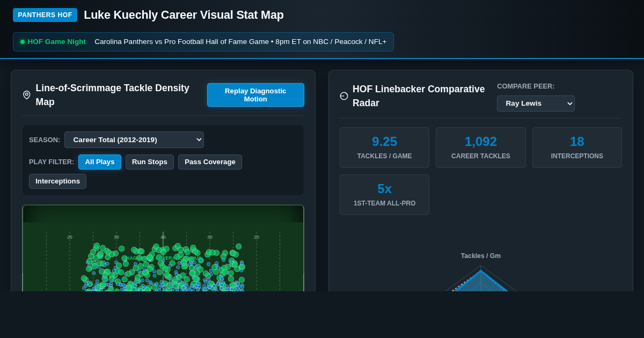This screenshot has width=644, height=338.
Task: Click the HOF Game Night label
Action: pyautogui.click(x=57, y=42)
